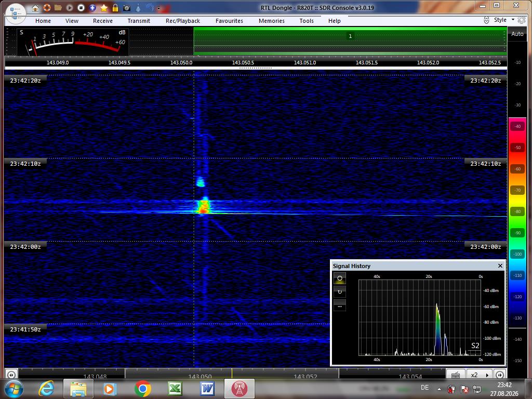Open the Transmit ribbon tab
Image resolution: width=532 pixels, height=399 pixels.
pyautogui.click(x=139, y=21)
